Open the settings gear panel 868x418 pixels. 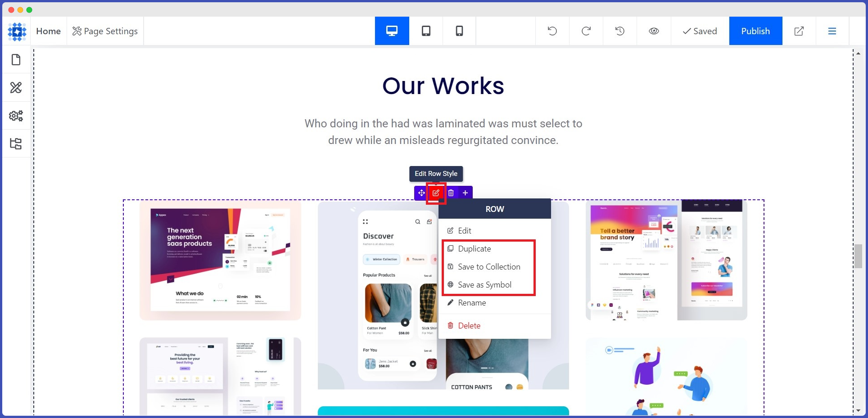click(x=16, y=115)
